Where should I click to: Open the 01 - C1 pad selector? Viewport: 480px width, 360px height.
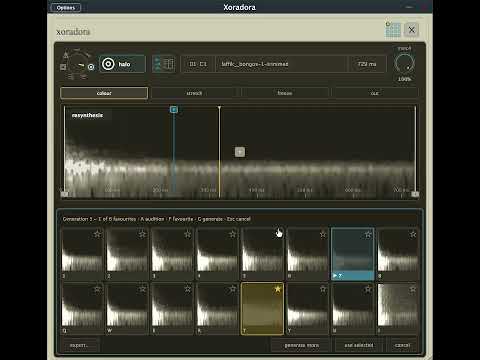tap(198, 64)
